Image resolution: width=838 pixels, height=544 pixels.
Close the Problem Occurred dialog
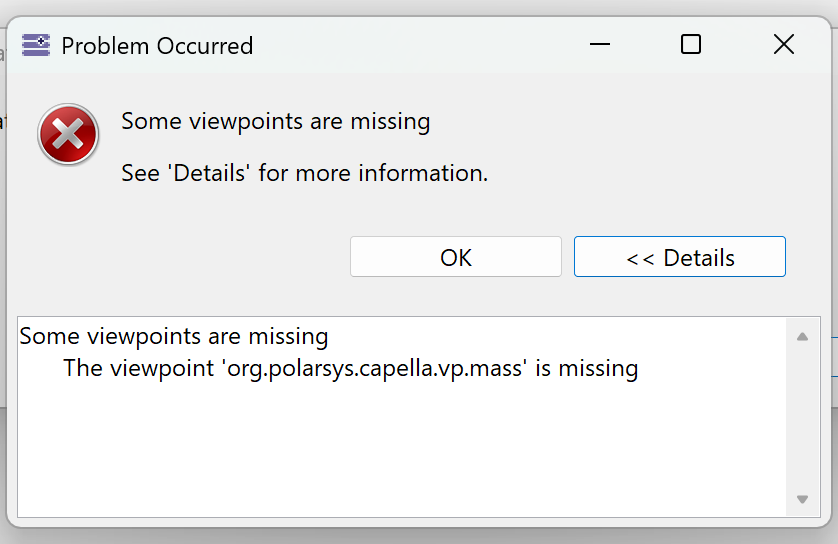(784, 45)
